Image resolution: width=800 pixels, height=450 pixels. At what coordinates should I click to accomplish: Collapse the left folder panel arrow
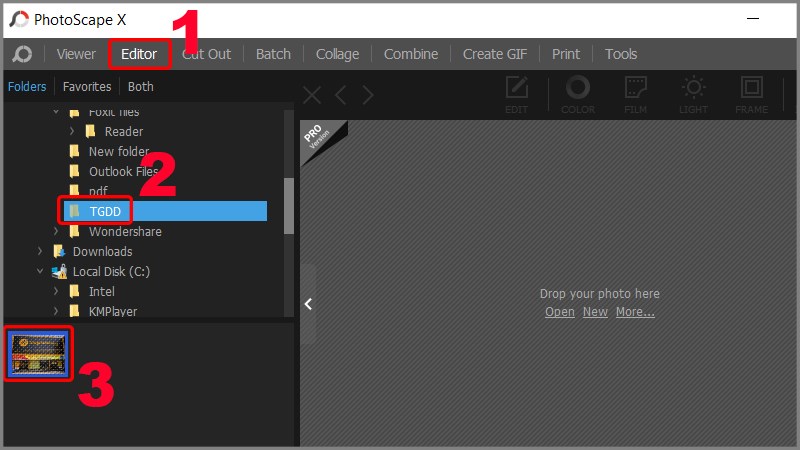click(308, 305)
